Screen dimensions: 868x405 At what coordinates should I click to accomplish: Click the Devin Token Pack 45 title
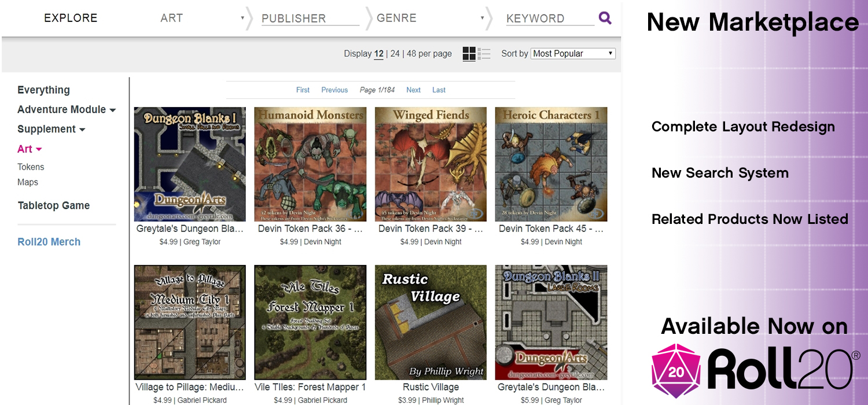click(551, 229)
